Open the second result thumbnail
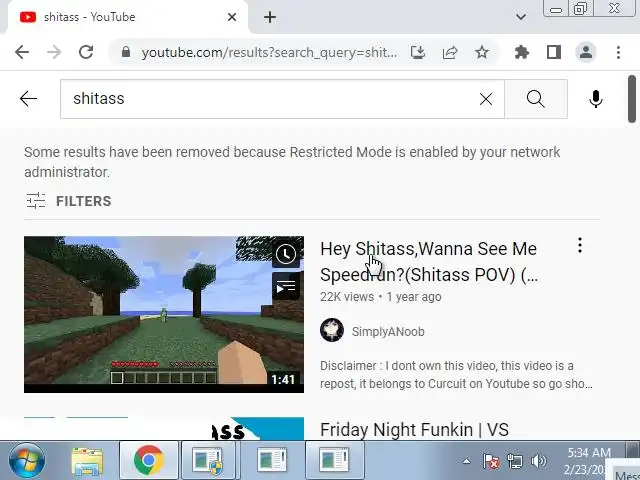The height and width of the screenshot is (480, 640). pyautogui.click(x=164, y=429)
